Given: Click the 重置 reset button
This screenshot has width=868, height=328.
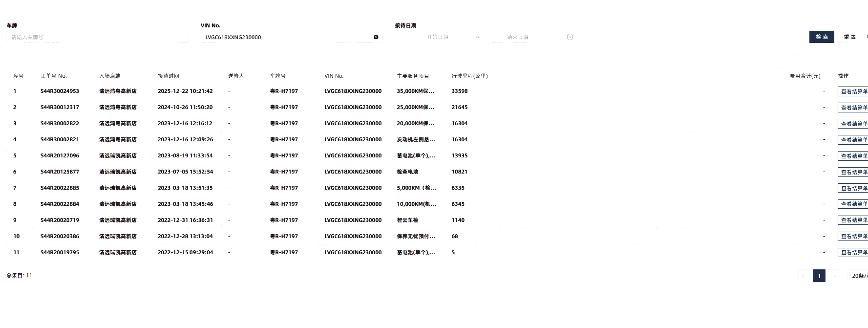Looking at the screenshot, I should (849, 37).
